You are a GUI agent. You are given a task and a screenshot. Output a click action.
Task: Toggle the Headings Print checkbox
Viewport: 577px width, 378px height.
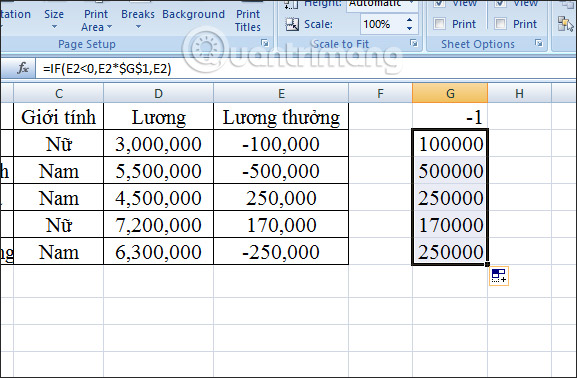pos(500,24)
